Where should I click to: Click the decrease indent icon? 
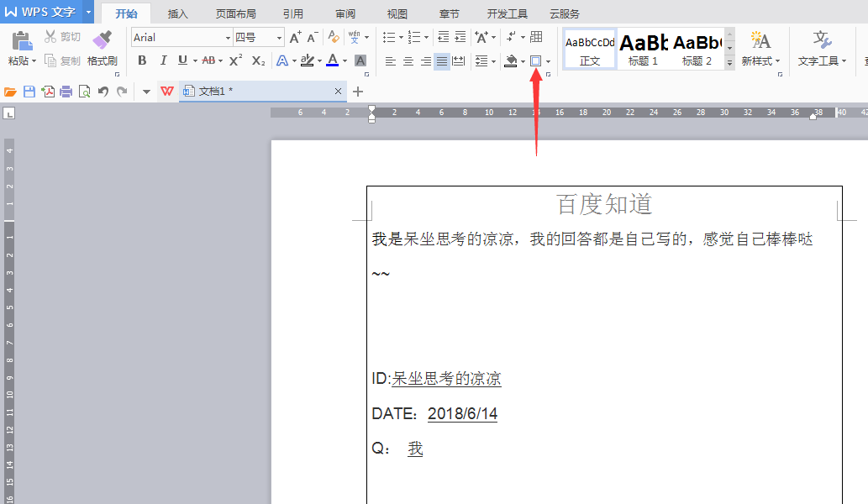pos(444,37)
